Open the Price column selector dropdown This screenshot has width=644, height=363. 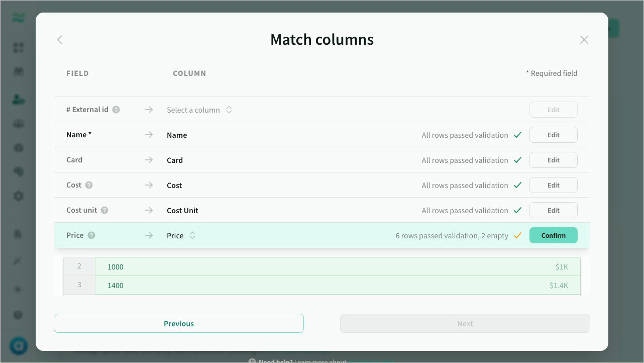tap(181, 235)
